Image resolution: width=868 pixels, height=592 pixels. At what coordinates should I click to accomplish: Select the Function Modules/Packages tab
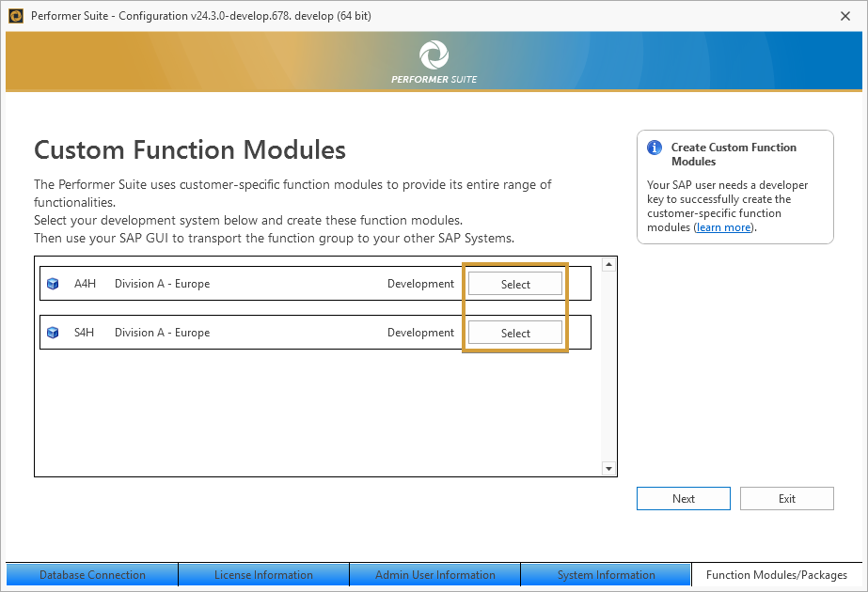[x=776, y=575]
